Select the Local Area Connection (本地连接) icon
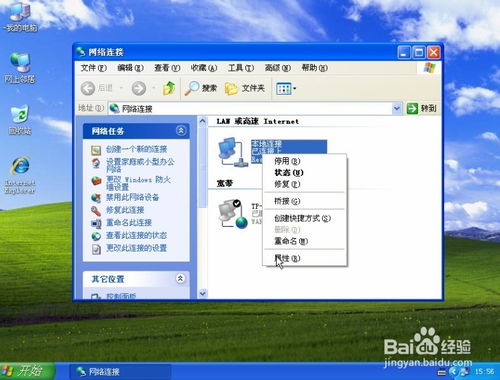This screenshot has width=500, height=380. [x=232, y=152]
